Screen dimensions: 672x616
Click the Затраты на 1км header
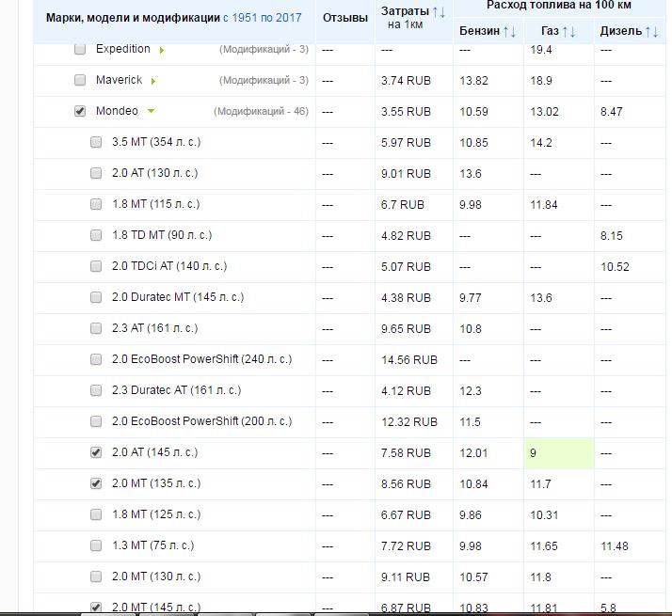(x=405, y=18)
